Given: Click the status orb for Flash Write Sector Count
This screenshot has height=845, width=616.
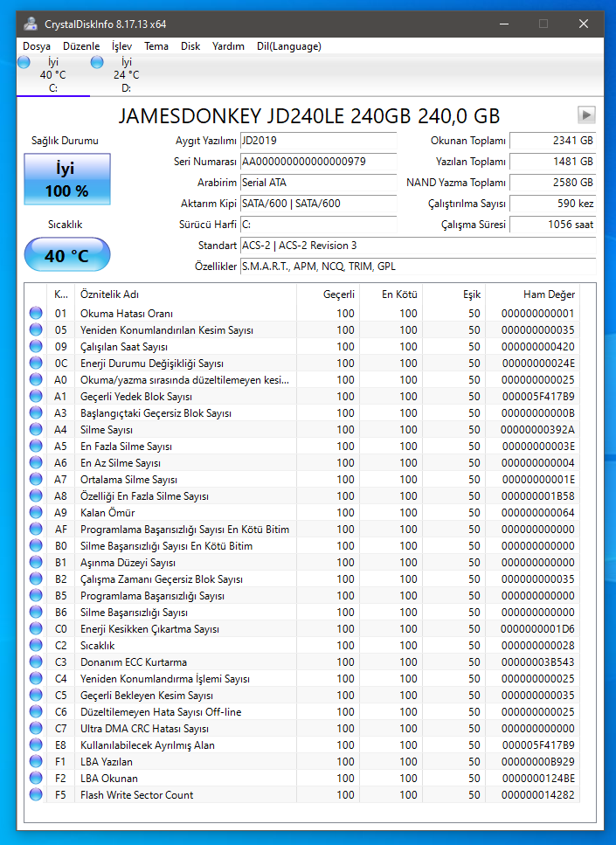Looking at the screenshot, I should 36,795.
